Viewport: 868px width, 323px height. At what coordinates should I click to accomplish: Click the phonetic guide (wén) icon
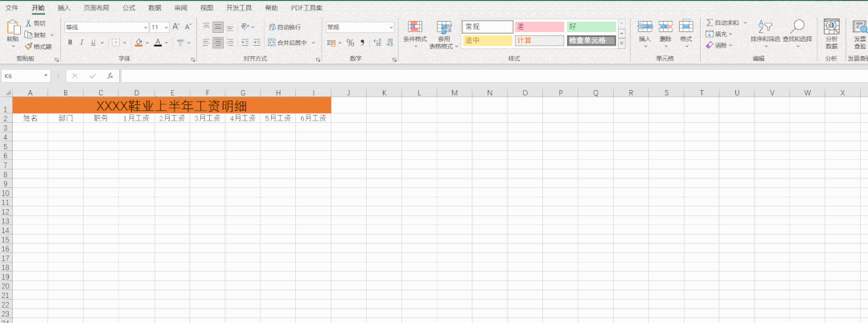pos(180,43)
